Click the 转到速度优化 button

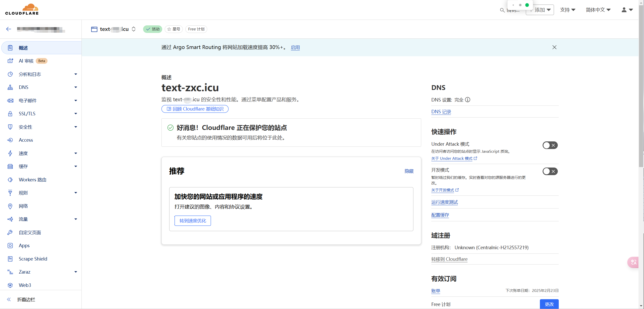(193, 221)
